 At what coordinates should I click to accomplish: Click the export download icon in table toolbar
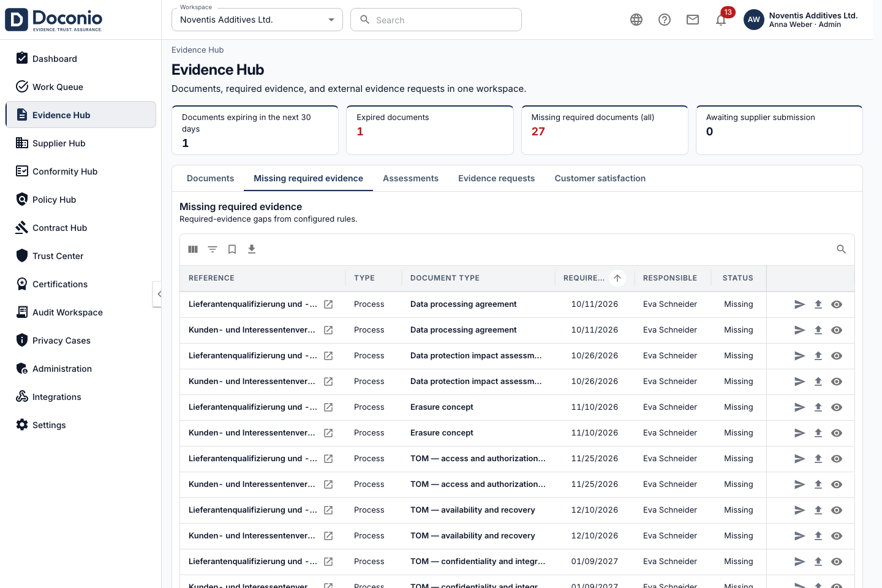pyautogui.click(x=252, y=249)
